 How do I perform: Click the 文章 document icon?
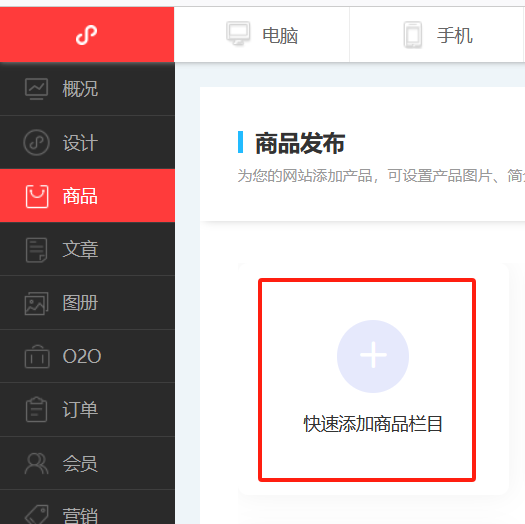36,250
